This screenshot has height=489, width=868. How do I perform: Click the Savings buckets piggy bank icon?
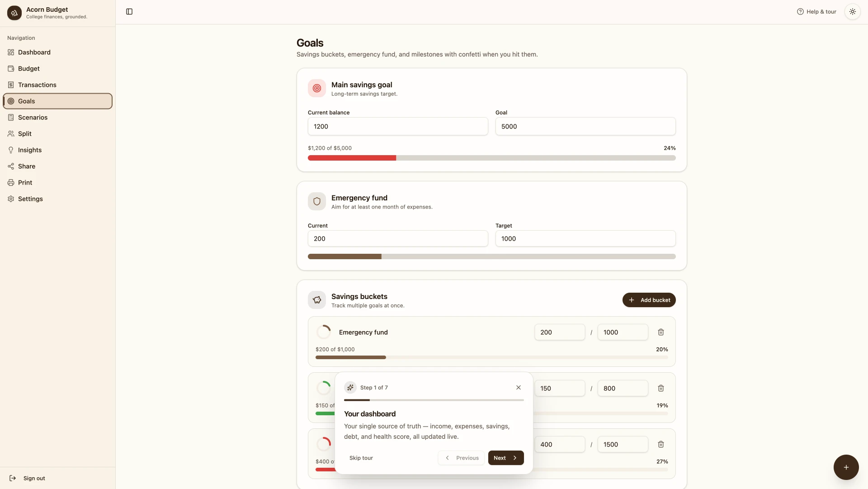click(x=317, y=300)
